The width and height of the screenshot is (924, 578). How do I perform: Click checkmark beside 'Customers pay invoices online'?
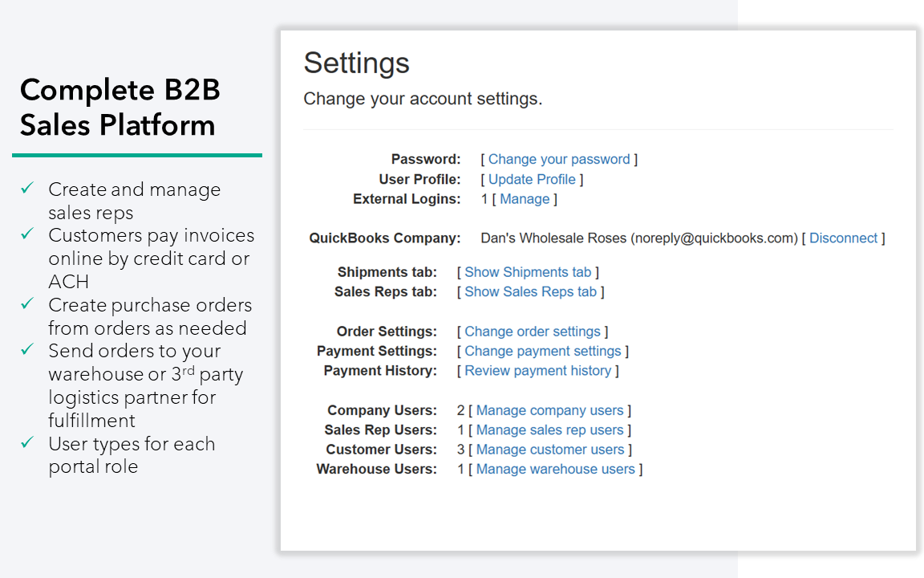pos(28,234)
